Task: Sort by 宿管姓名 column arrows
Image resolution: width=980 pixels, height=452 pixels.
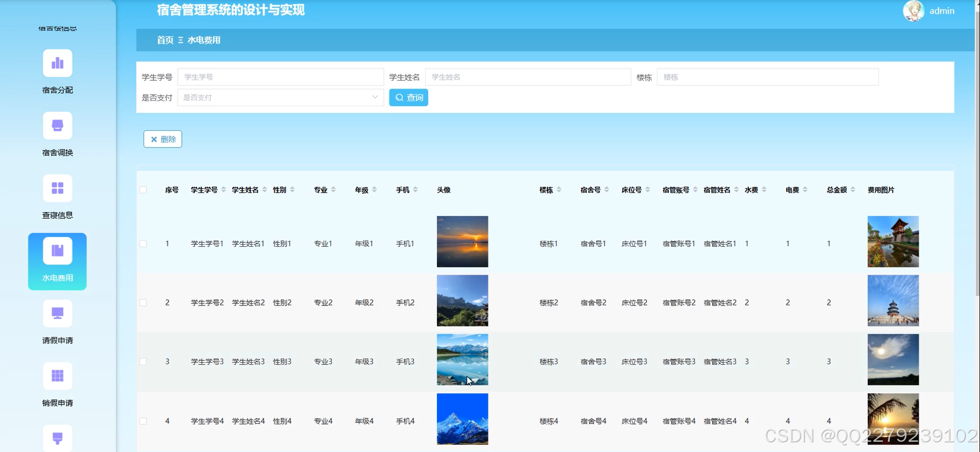Action: pyautogui.click(x=736, y=189)
